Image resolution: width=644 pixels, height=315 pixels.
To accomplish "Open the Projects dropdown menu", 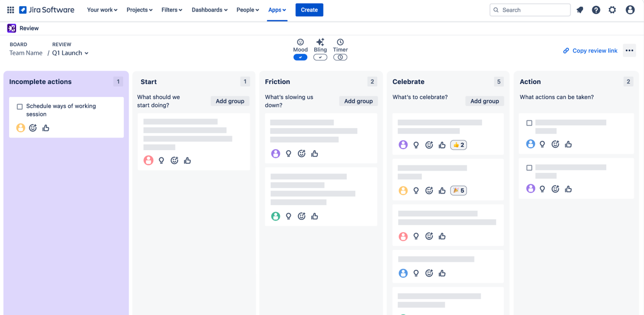I will (139, 10).
